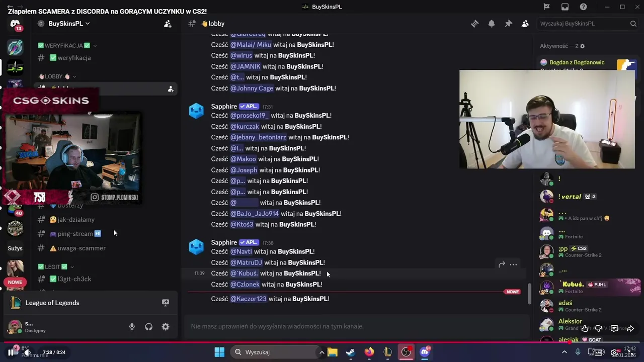Click the @Johnny Cage mention
This screenshot has height=362, width=644.
click(x=252, y=88)
